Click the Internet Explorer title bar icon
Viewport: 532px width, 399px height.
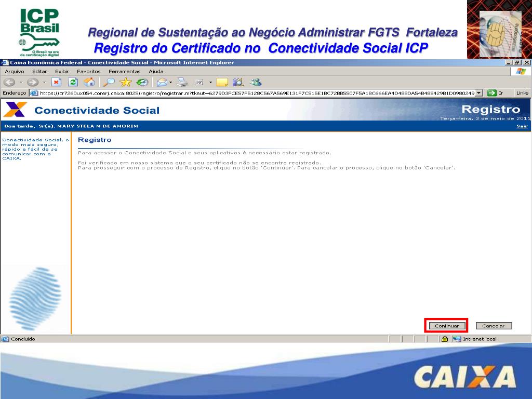tap(4, 62)
